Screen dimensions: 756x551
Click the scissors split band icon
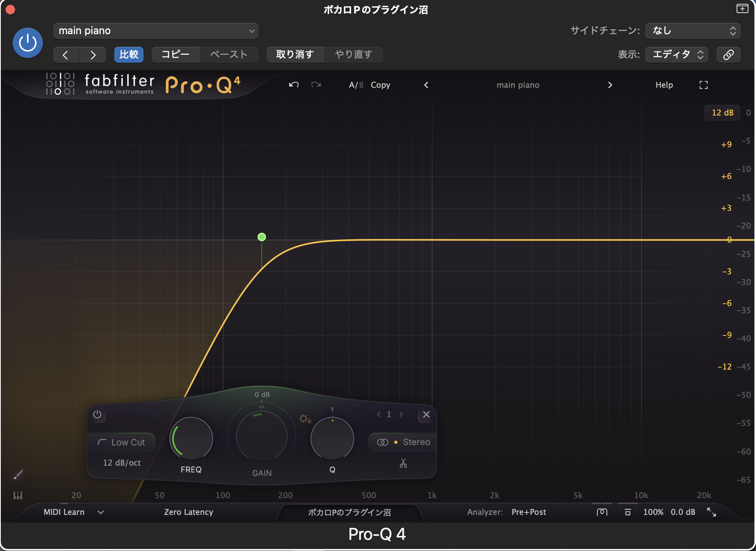[403, 463]
